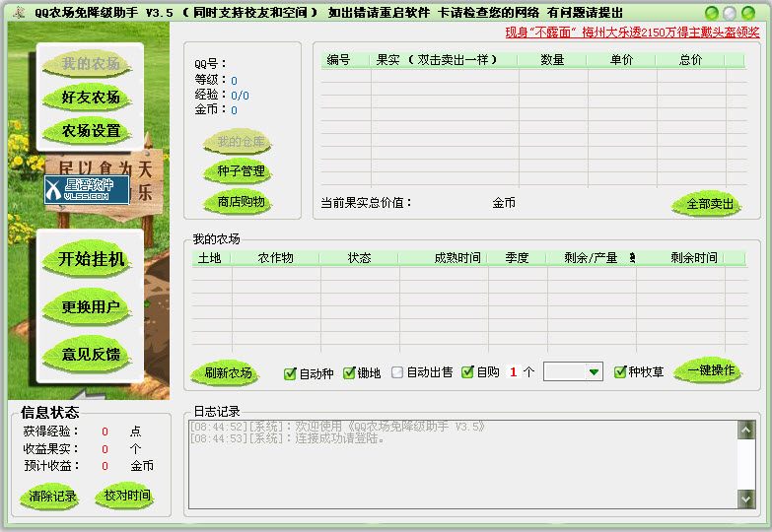Viewport: 772px width, 532px height.
Task: Click 总价 column header
Action: coord(690,60)
